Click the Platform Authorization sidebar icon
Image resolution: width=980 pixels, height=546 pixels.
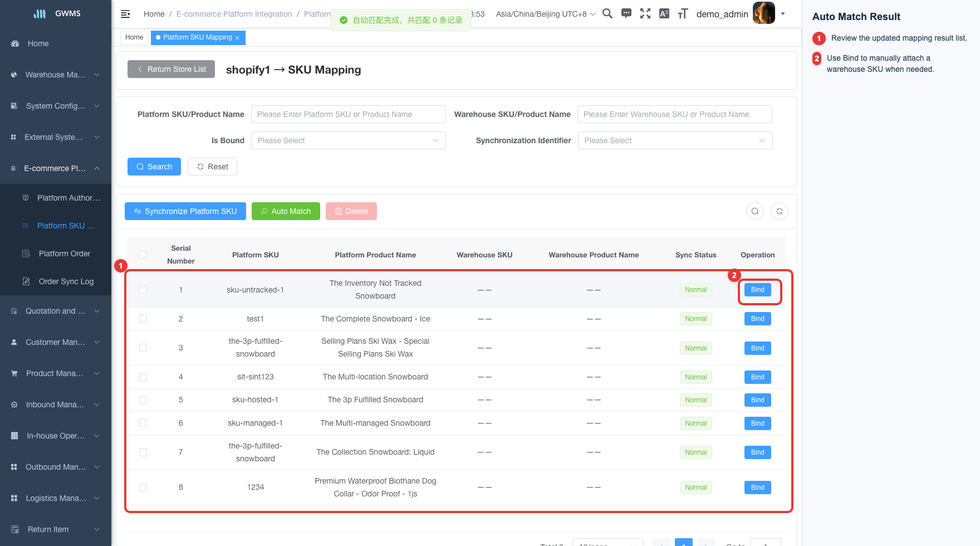pos(26,198)
